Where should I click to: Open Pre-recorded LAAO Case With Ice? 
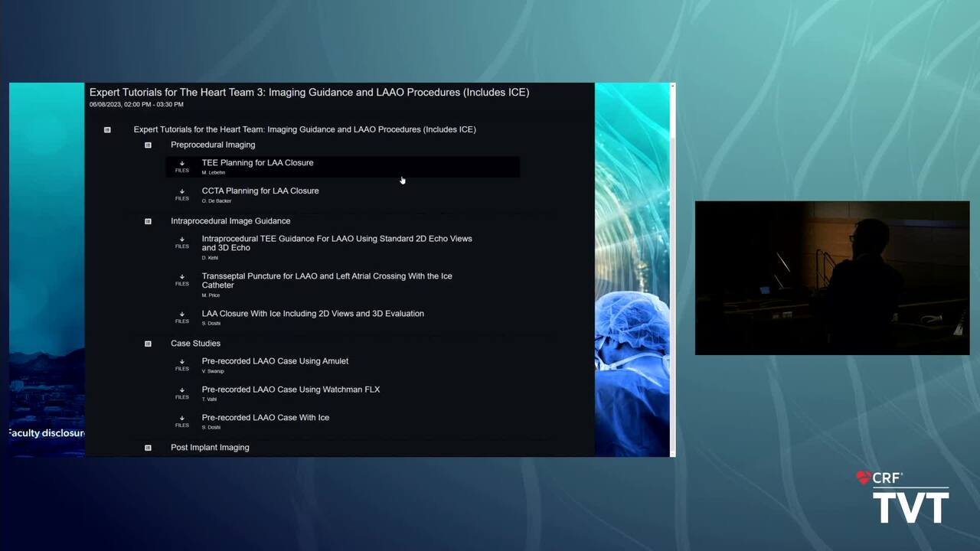point(266,418)
